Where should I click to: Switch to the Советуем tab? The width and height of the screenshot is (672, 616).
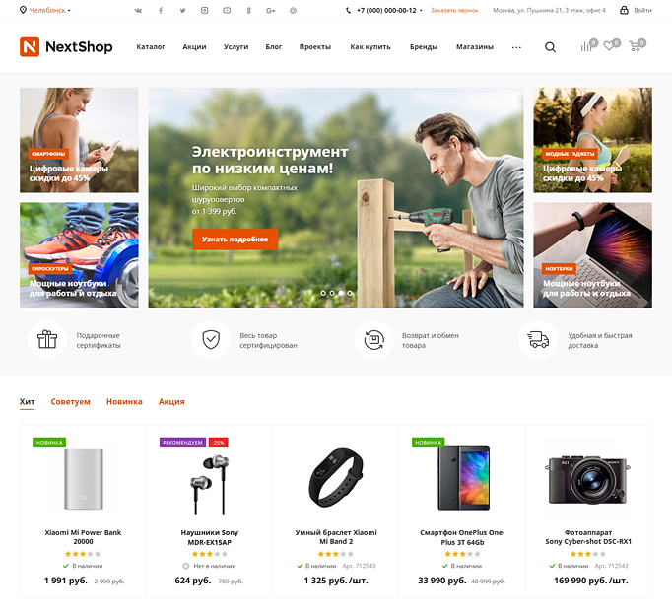click(x=70, y=402)
